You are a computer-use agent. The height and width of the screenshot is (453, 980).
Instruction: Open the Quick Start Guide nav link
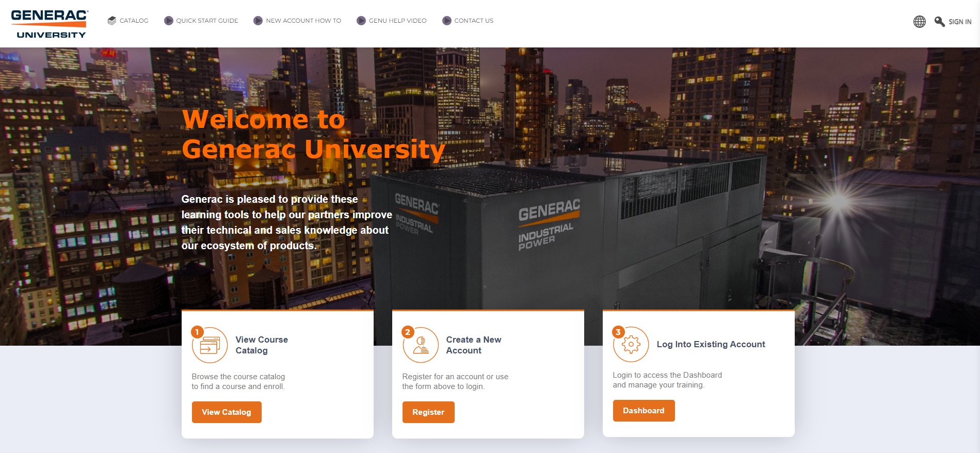(x=207, y=21)
